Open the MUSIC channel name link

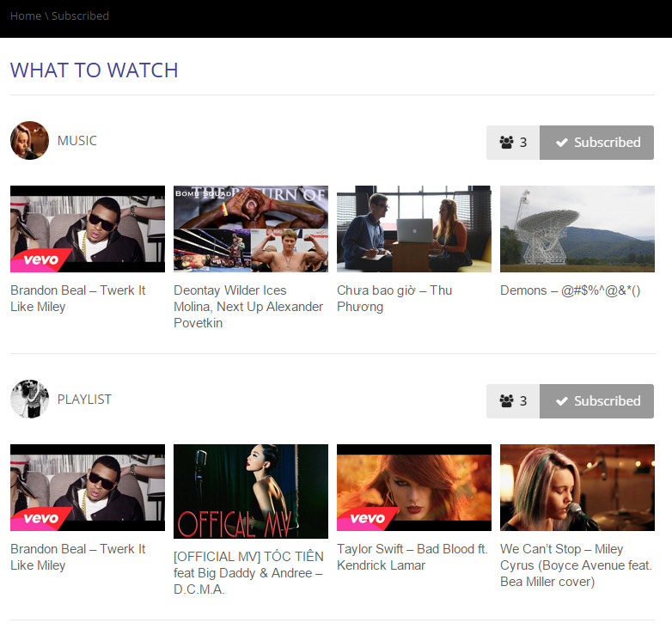77,141
